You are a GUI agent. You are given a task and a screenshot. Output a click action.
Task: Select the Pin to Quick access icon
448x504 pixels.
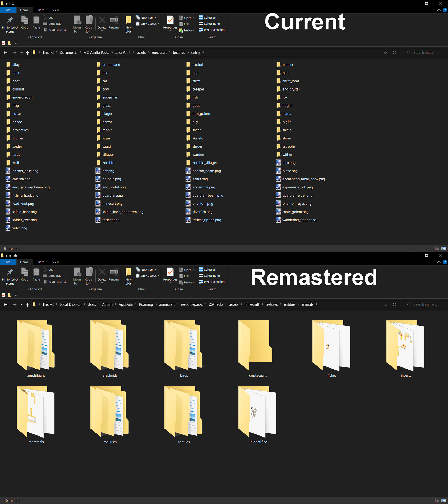(x=10, y=24)
